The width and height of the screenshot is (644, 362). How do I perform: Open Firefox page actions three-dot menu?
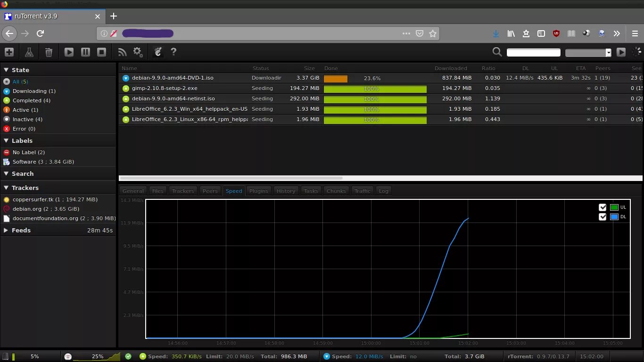pyautogui.click(x=406, y=33)
